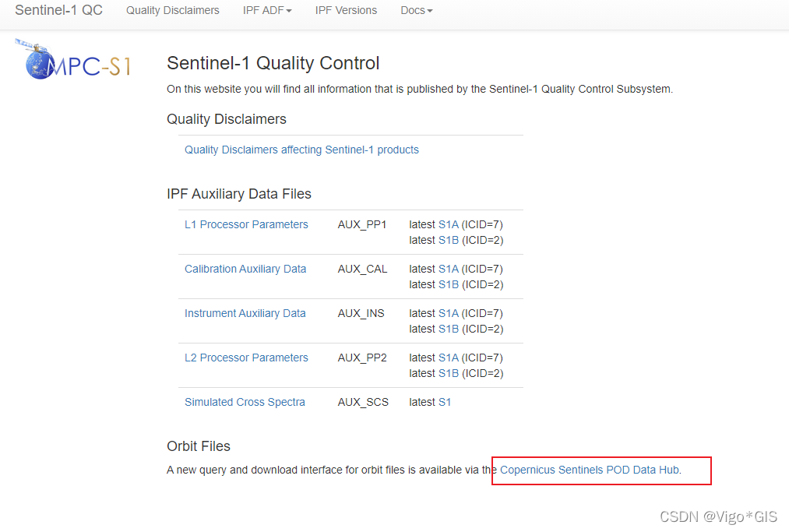Open Copernicus Sentinels POD Data Hub link
The width and height of the screenshot is (789, 532).
(590, 470)
